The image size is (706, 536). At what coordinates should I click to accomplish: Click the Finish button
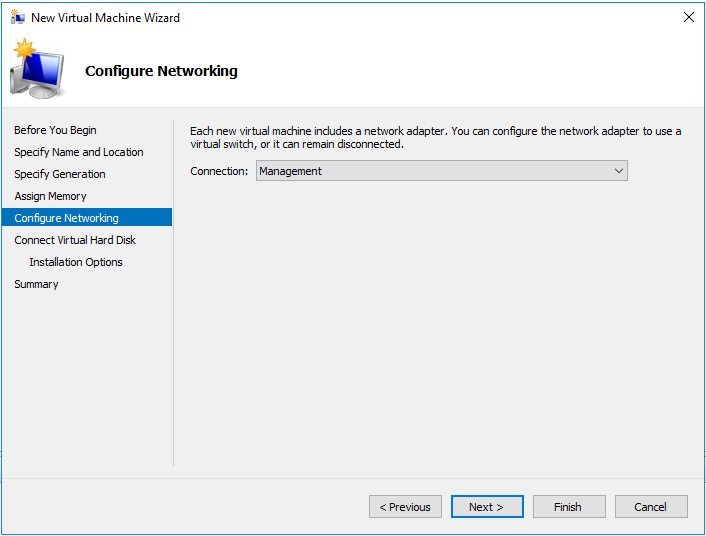569,507
